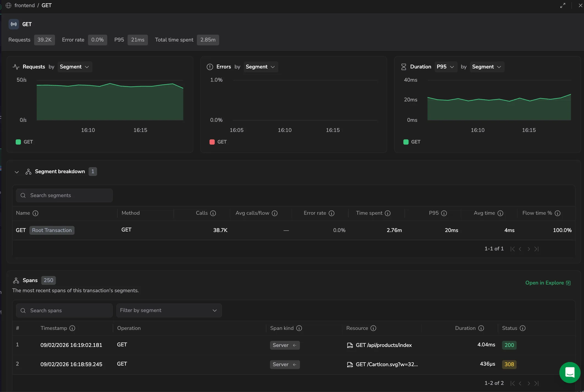Click the info icon beside Avg time column
The image size is (584, 392).
pos(500,213)
